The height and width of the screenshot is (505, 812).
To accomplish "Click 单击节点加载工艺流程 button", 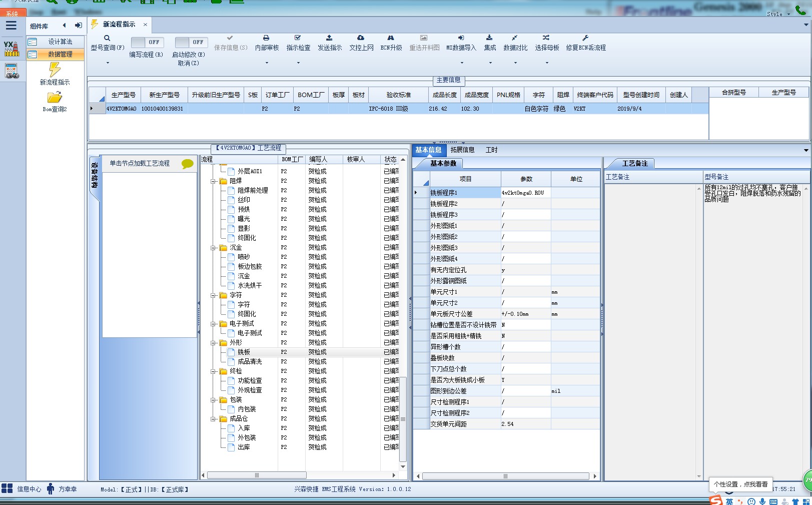I will [140, 163].
